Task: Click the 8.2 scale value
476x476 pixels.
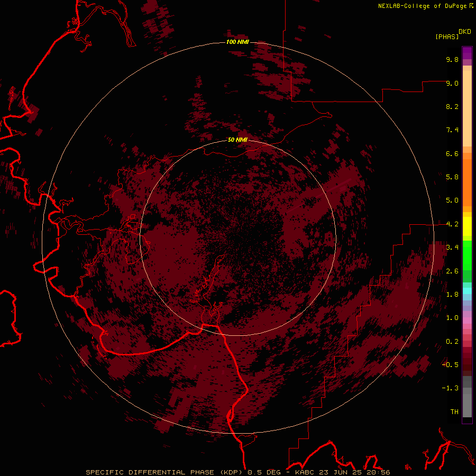Action: 452,106
